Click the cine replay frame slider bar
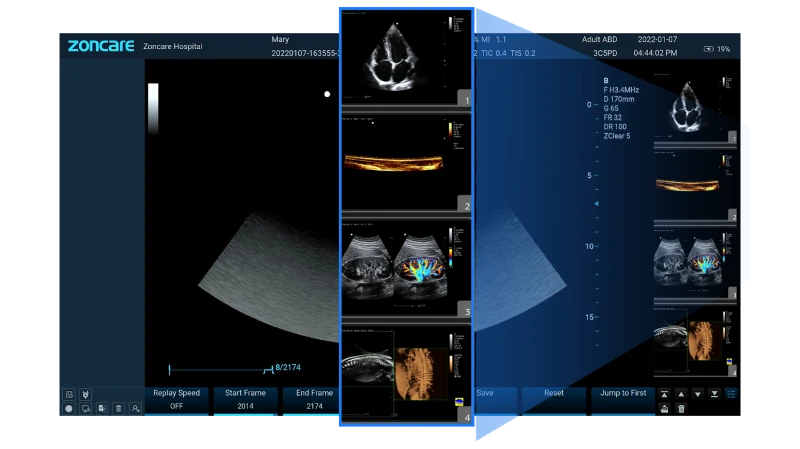800x449 pixels. (x=220, y=369)
